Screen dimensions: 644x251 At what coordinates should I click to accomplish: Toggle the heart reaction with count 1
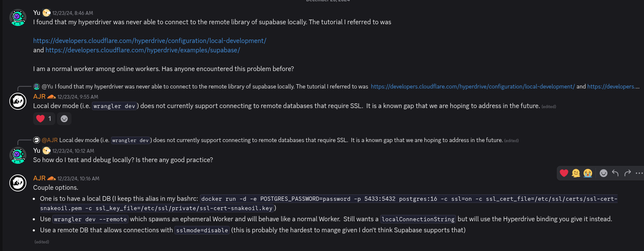(x=44, y=119)
